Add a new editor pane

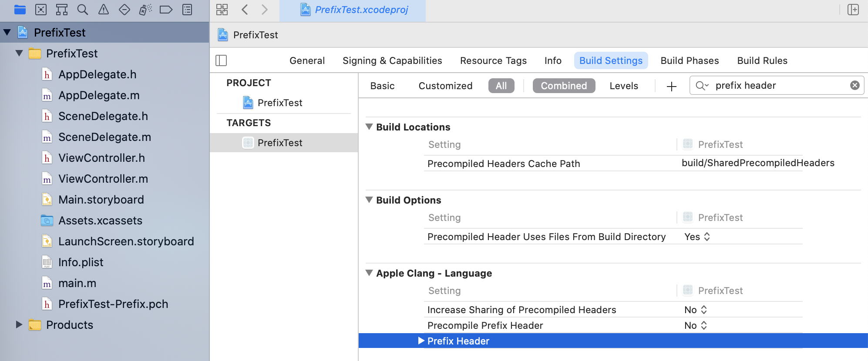(x=853, y=10)
